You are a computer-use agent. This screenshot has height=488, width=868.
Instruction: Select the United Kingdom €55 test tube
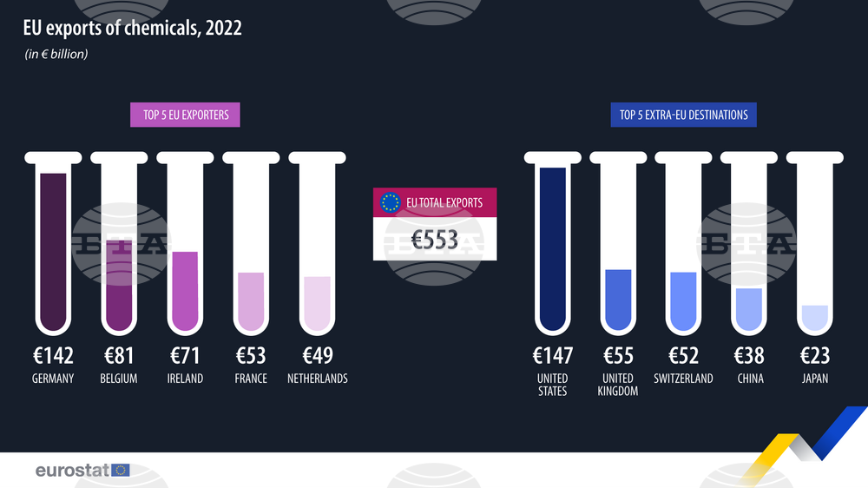point(618,243)
